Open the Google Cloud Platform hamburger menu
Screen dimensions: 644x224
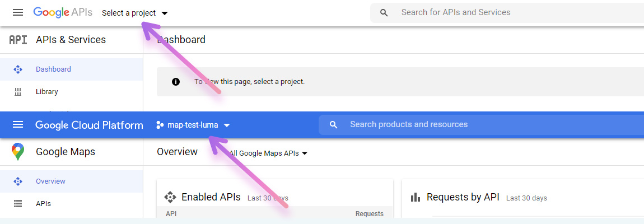18,124
